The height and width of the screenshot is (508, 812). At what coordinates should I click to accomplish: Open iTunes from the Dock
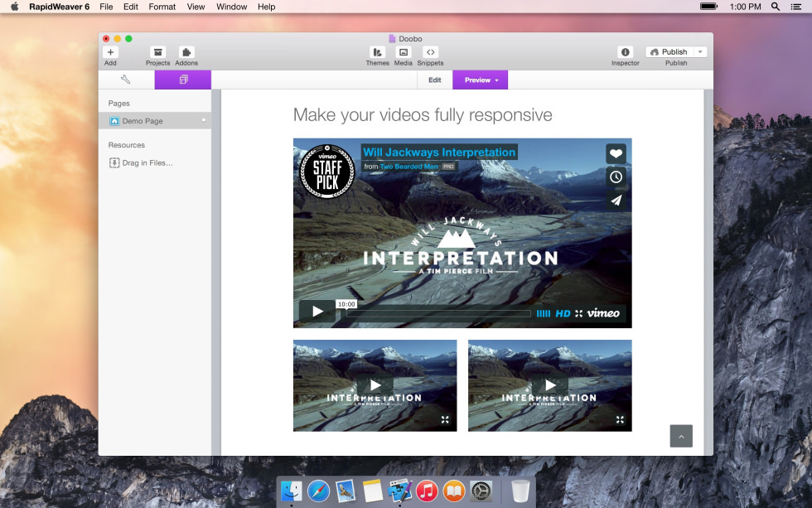point(427,491)
